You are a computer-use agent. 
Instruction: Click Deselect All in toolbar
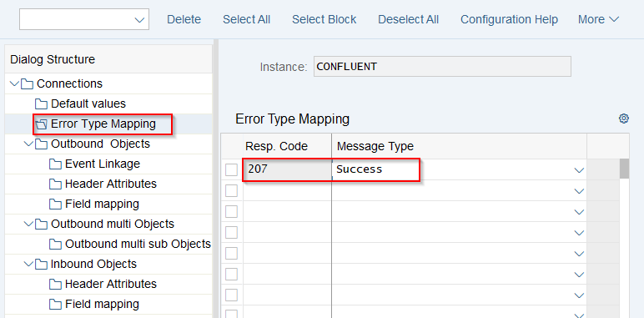point(408,19)
